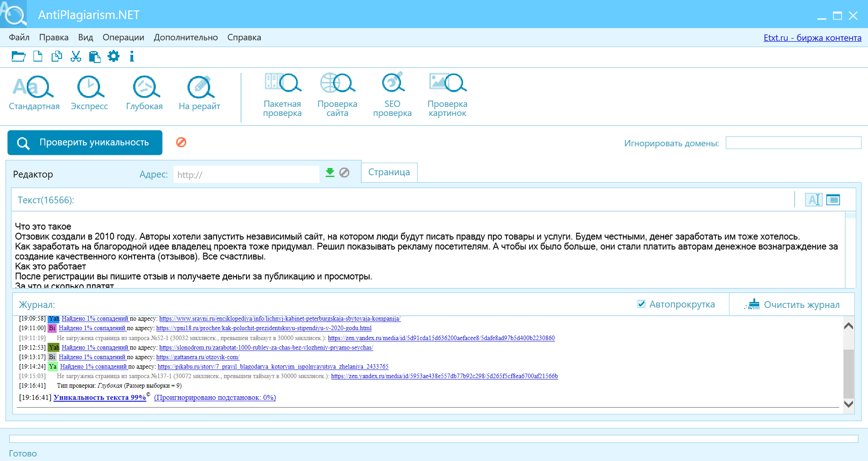Launch the SEO проверка tool

392,84
